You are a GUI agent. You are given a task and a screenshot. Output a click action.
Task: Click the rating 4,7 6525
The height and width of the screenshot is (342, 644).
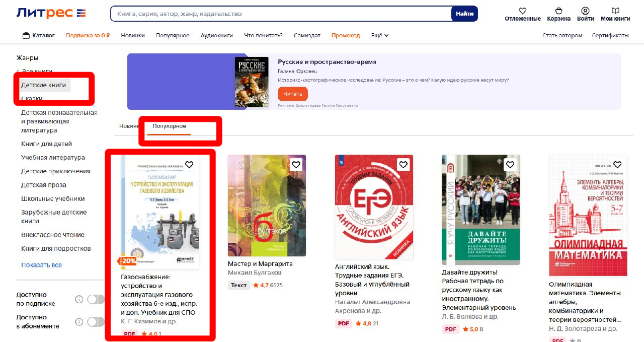point(268,285)
